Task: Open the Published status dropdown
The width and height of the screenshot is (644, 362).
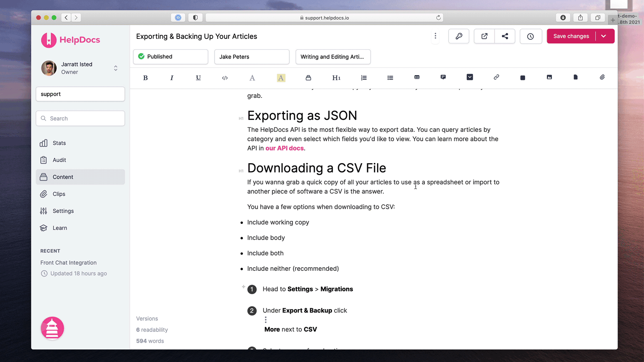Action: pyautogui.click(x=170, y=57)
